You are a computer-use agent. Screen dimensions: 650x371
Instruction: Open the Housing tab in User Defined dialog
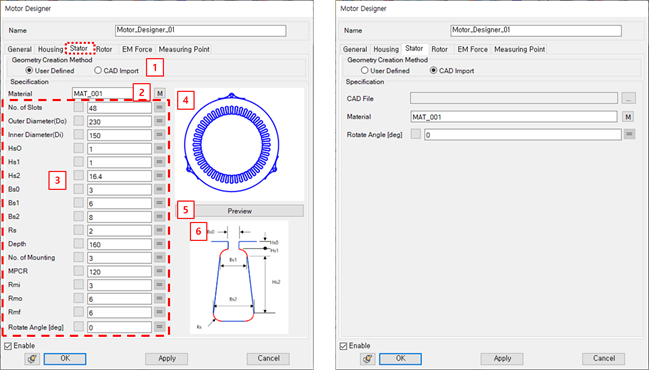pyautogui.click(x=51, y=49)
